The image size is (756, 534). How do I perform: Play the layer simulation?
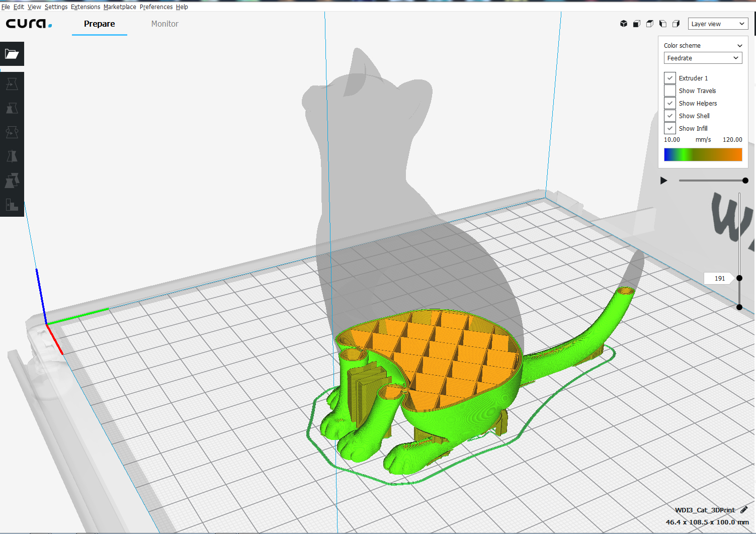pos(664,181)
